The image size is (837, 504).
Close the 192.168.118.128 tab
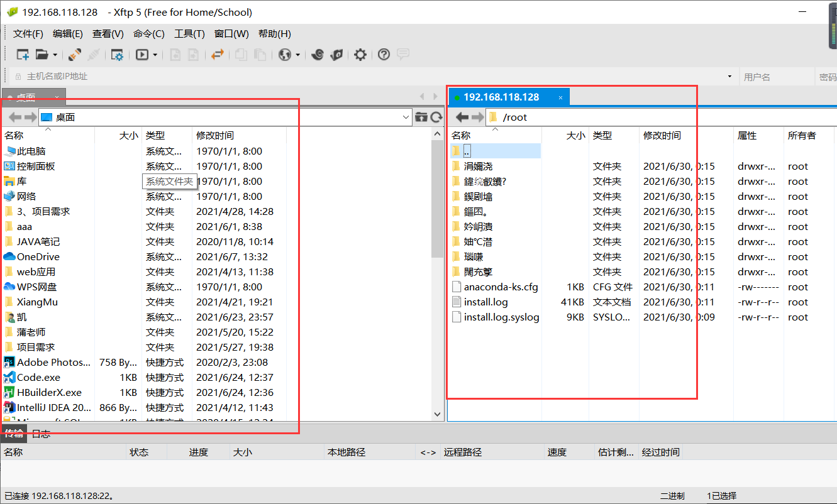(560, 97)
